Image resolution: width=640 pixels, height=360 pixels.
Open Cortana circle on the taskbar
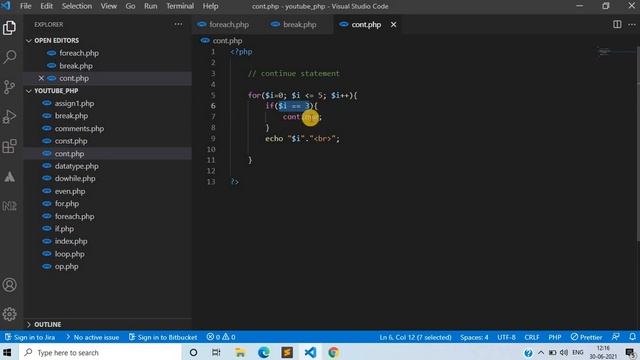tap(193, 352)
